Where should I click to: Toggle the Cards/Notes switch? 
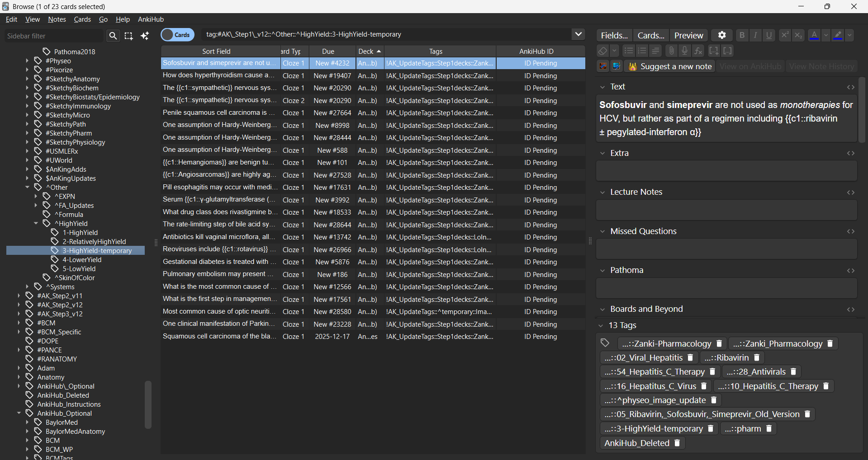[177, 35]
